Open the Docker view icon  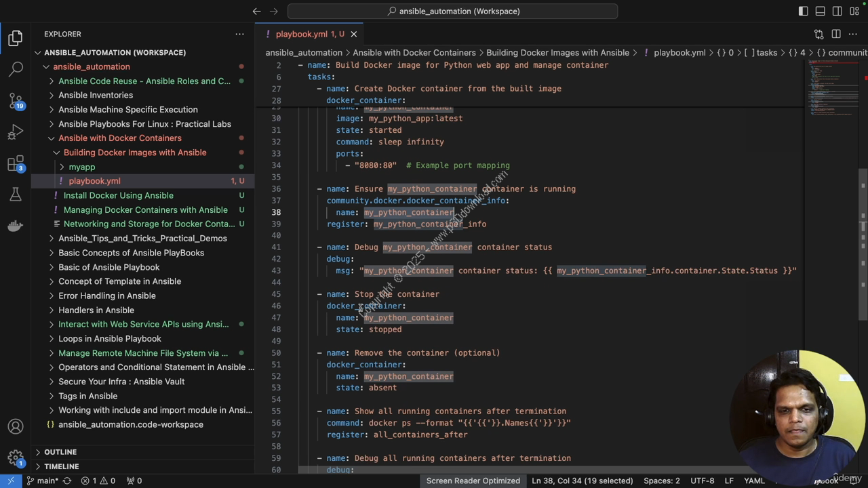16,226
